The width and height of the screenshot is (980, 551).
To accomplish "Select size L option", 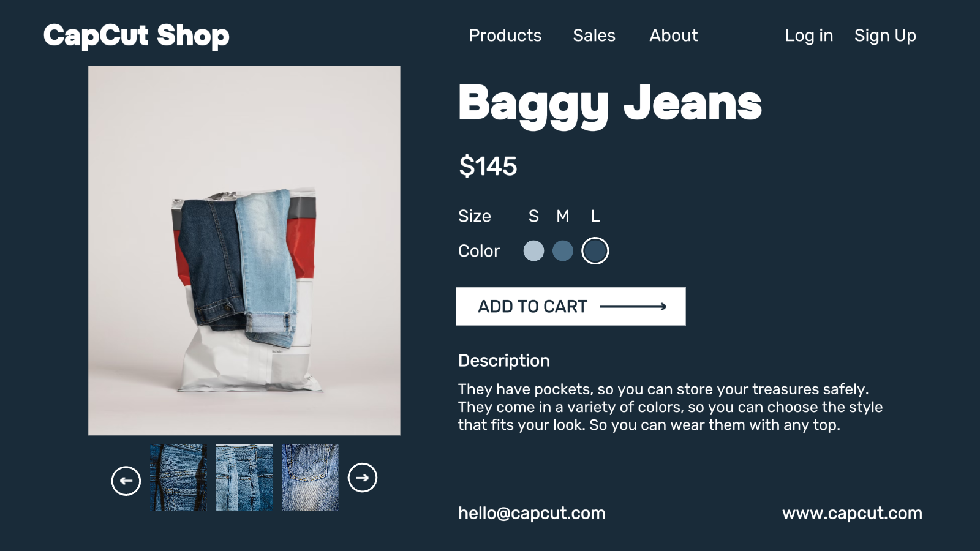I will tap(595, 216).
